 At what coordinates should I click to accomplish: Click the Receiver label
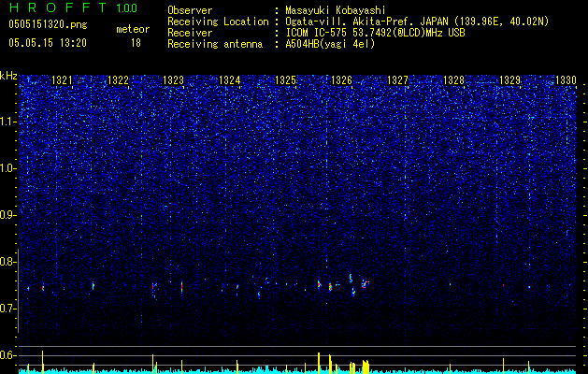190,33
